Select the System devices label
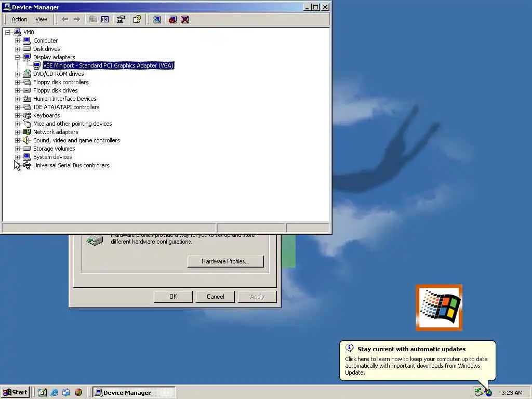Screen dimensions: 532x399 click(x=52, y=157)
